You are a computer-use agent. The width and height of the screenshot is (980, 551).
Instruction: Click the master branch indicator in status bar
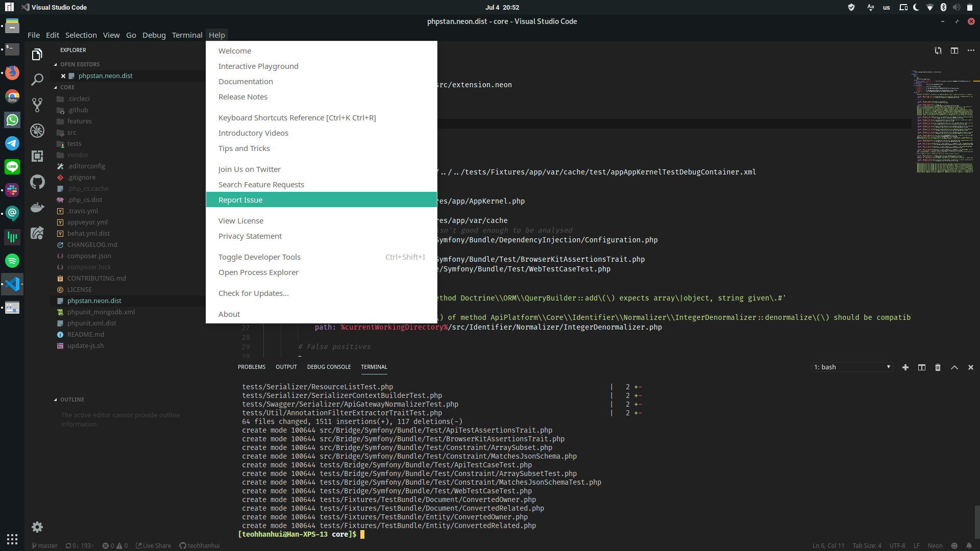[x=44, y=545]
